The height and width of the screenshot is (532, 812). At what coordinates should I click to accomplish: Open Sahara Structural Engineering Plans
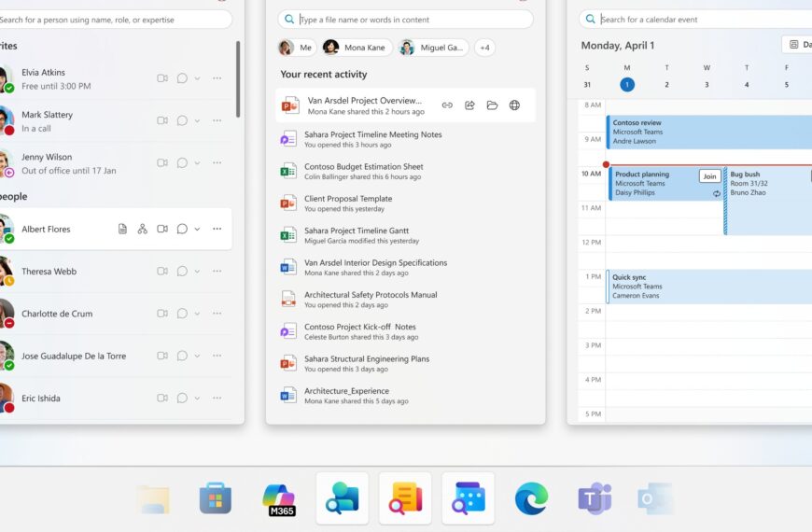[x=405, y=364]
